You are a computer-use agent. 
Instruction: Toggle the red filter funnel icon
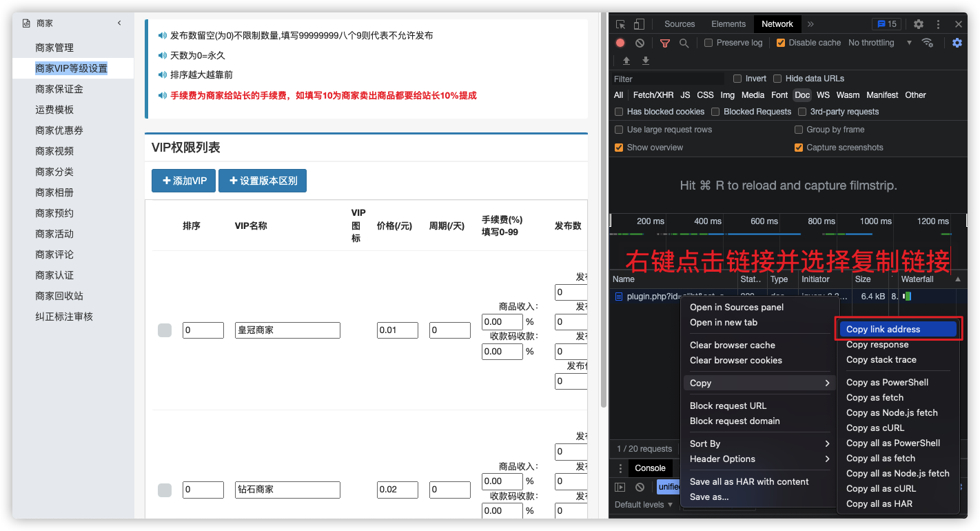coord(665,43)
